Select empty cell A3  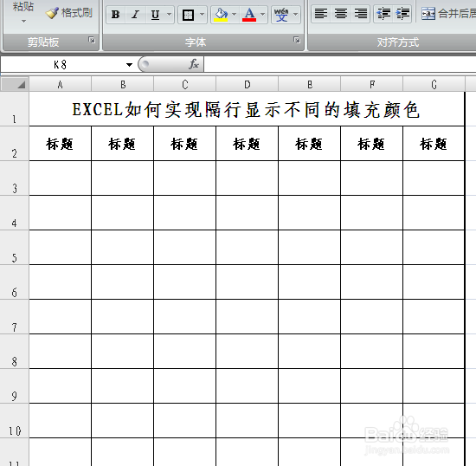coord(60,178)
